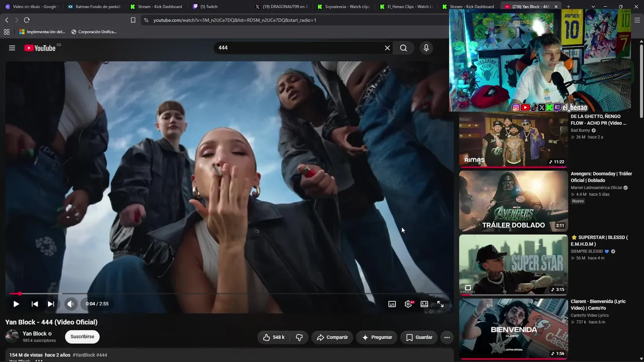
Task: Switch to the El_Henao Clips tab
Action: pos(406,7)
